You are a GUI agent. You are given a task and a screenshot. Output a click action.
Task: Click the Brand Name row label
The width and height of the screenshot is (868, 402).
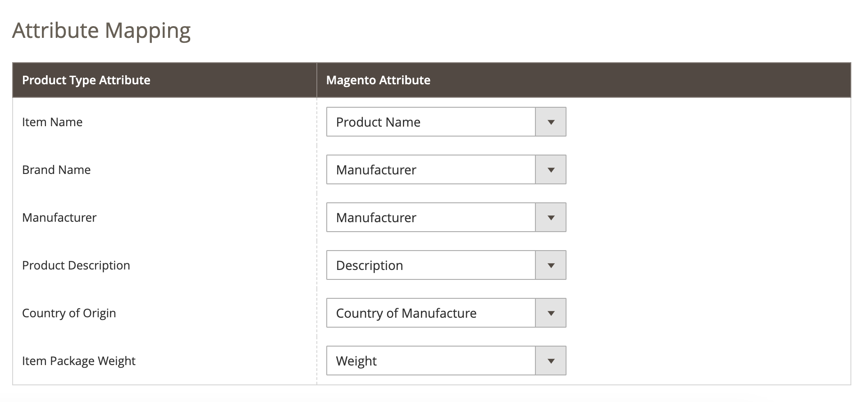[x=56, y=170]
